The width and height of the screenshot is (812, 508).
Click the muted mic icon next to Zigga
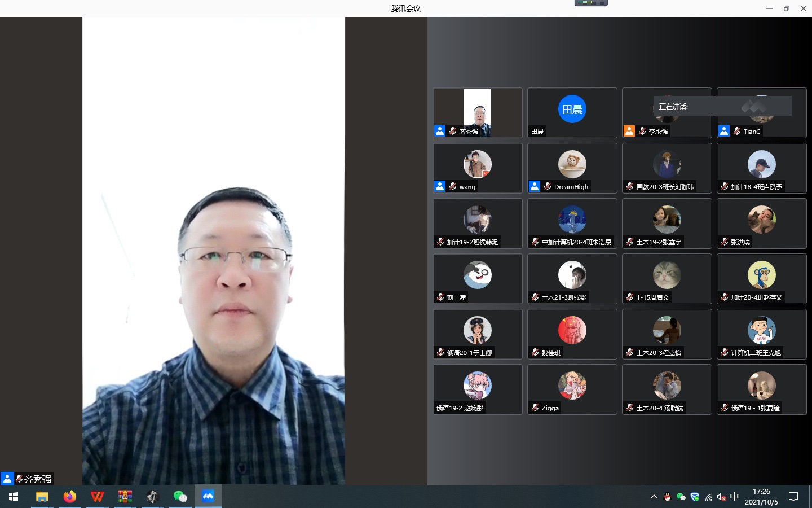click(x=535, y=408)
